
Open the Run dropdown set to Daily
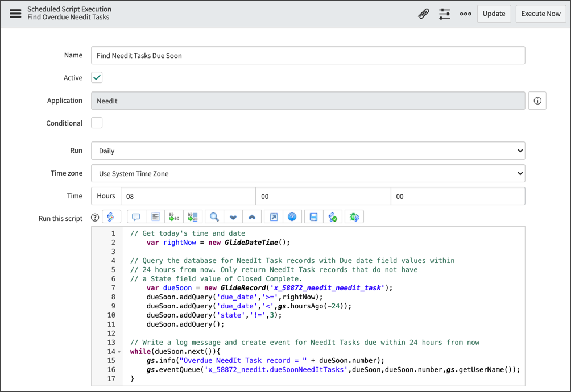click(308, 151)
